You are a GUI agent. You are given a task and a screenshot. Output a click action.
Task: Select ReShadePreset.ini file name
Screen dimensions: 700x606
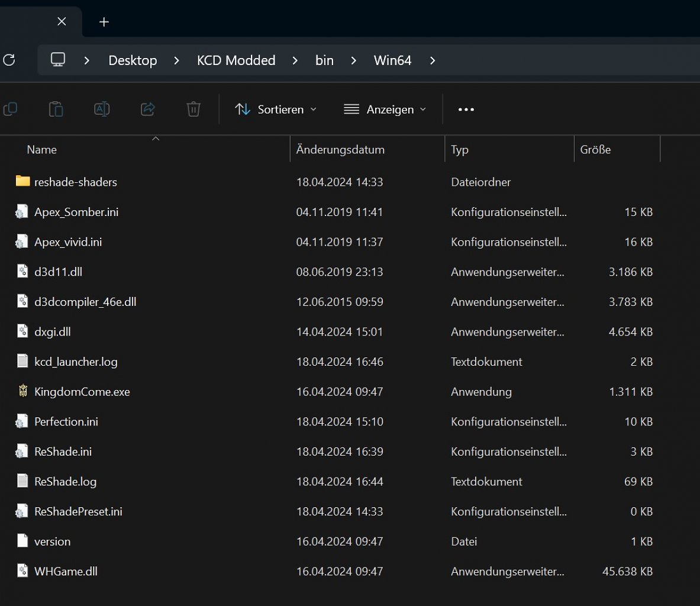point(78,511)
